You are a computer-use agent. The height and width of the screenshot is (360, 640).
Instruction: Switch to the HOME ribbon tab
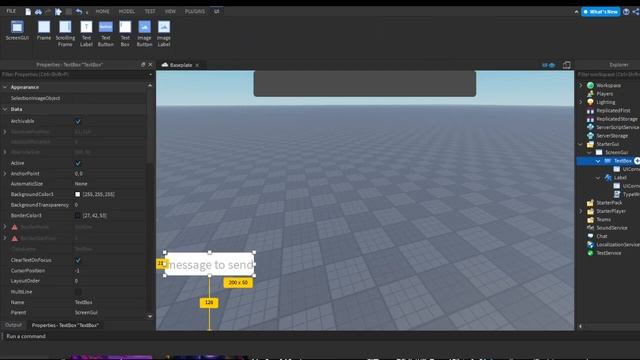[102, 11]
